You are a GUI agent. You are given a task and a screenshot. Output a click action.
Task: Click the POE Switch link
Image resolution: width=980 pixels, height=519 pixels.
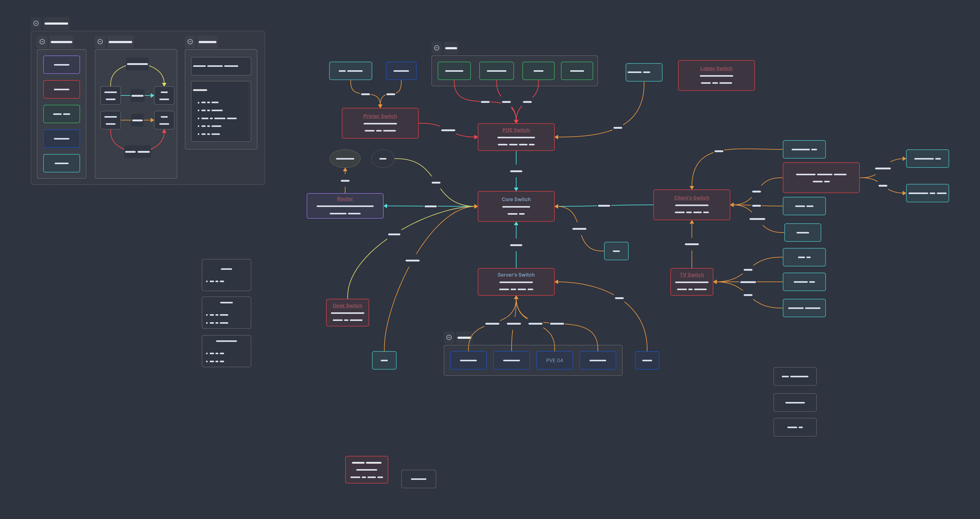tap(516, 130)
